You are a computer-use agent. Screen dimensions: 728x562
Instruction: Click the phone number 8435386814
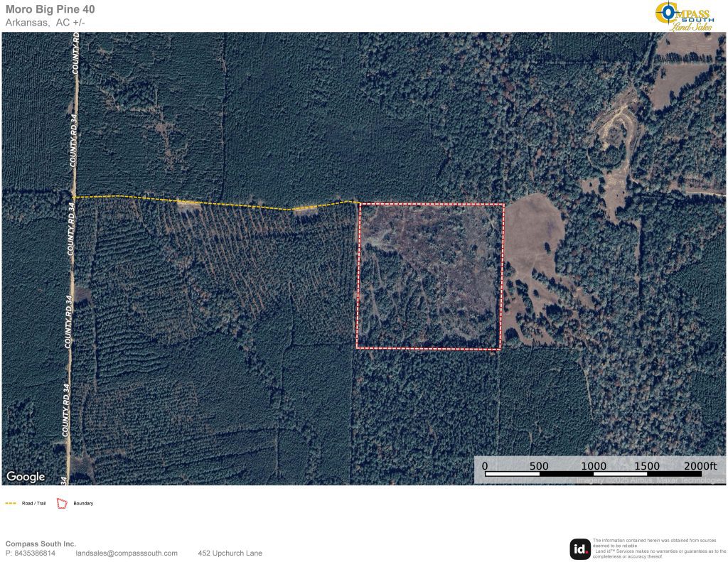coord(34,553)
